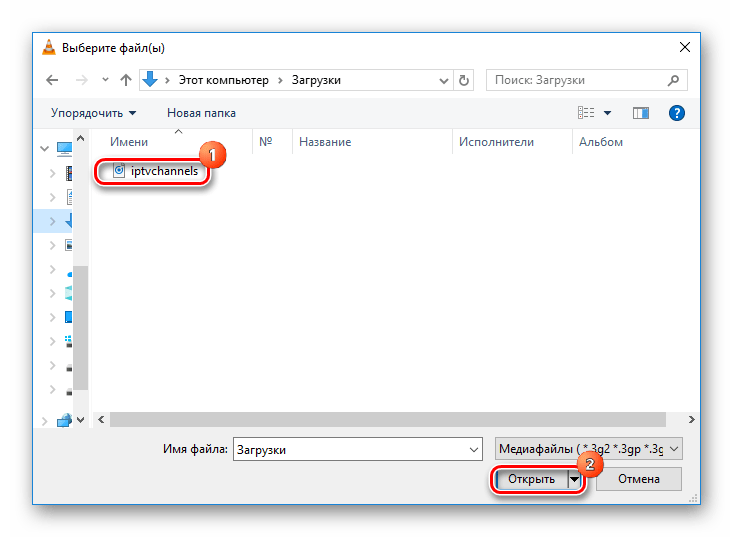
Task: Select This PC computer icon in sidebar
Action: (x=64, y=149)
